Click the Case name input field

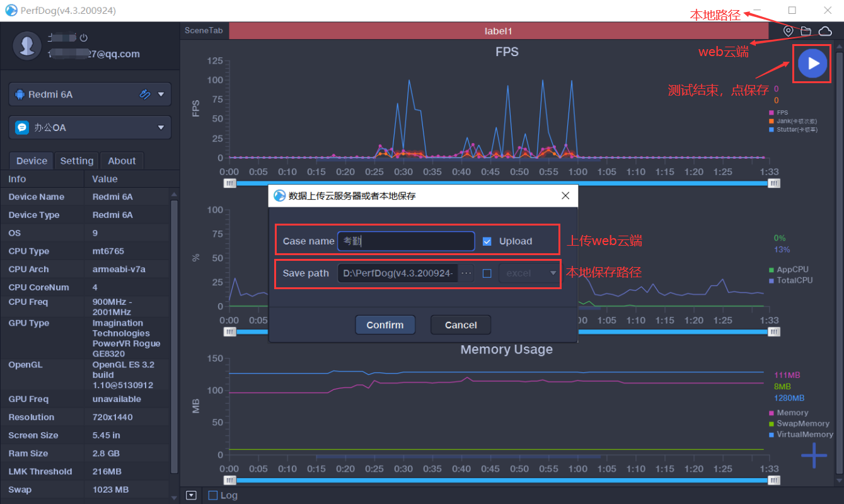point(406,241)
